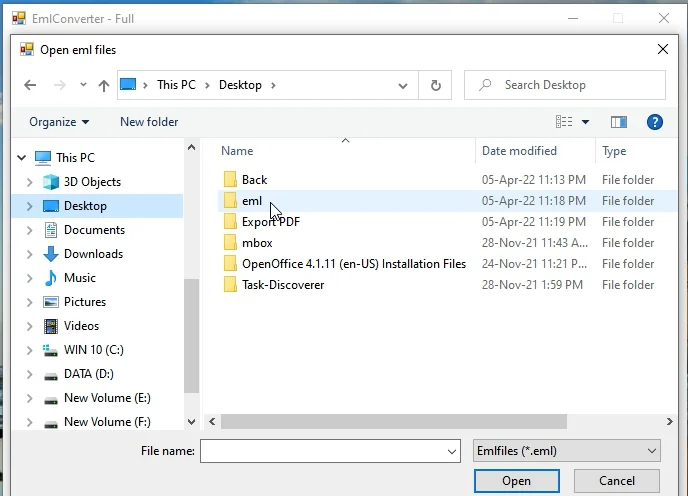Viewport: 688px width, 496px height.
Task: Select the eml folder
Action: pos(252,201)
